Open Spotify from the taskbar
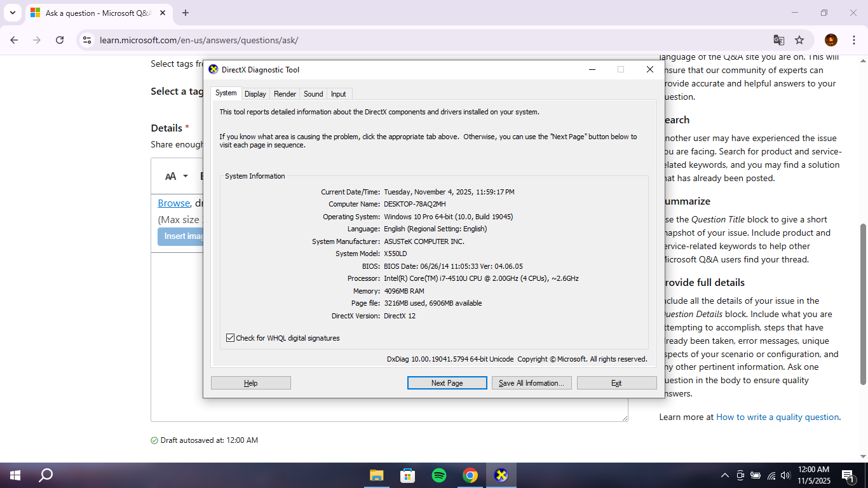The width and height of the screenshot is (868, 488). pyautogui.click(x=438, y=475)
